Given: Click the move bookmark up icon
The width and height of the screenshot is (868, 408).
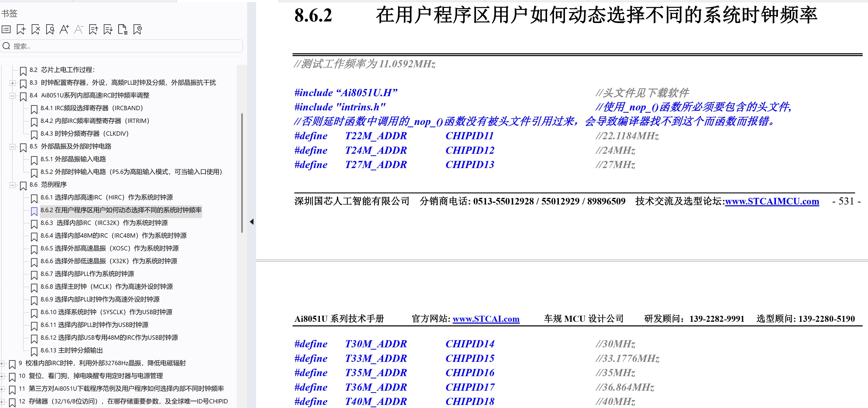Looking at the screenshot, I should (x=94, y=29).
